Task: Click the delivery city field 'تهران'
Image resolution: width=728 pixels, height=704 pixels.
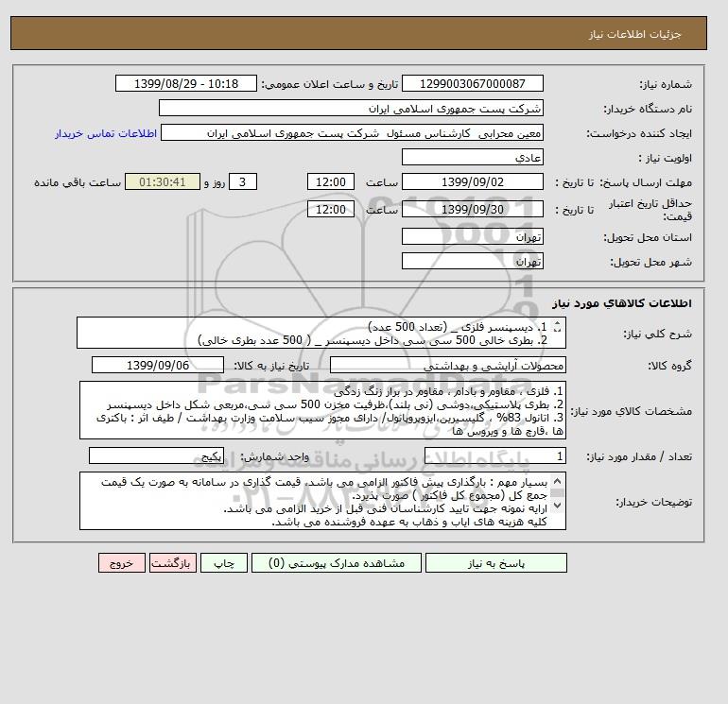Action: [472, 261]
